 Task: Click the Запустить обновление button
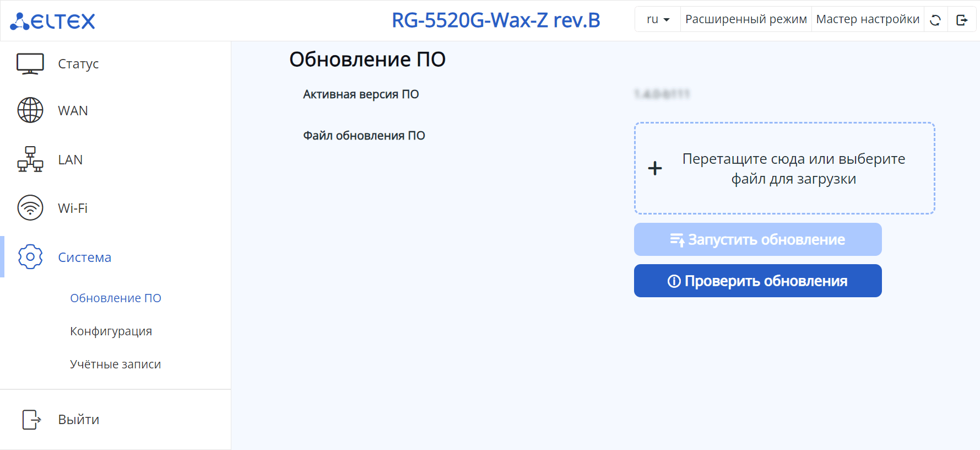[757, 239]
